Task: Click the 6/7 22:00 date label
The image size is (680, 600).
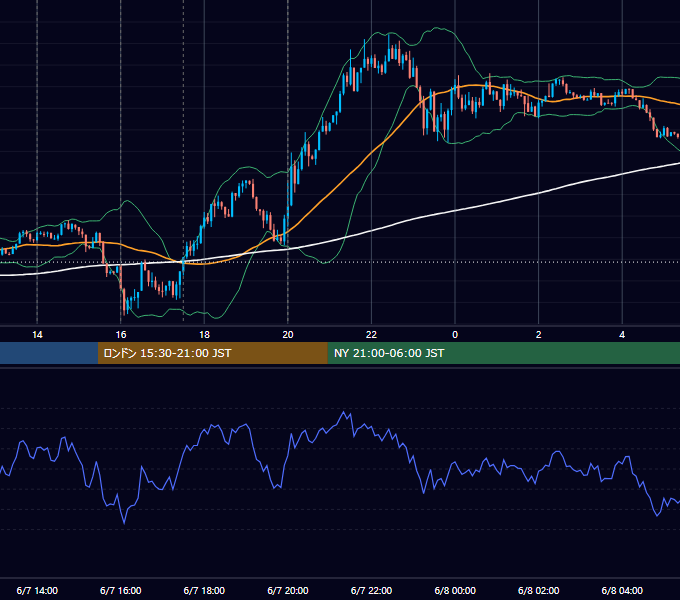Action: coord(371,590)
